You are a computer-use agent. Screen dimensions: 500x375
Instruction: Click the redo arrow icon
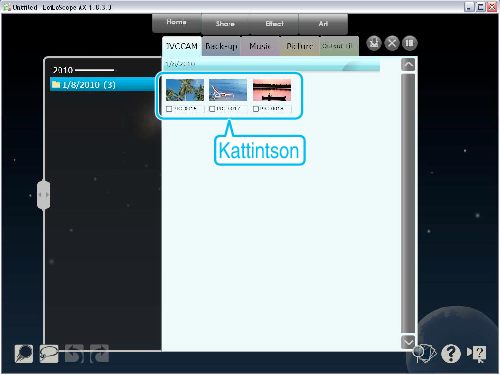coord(99,353)
